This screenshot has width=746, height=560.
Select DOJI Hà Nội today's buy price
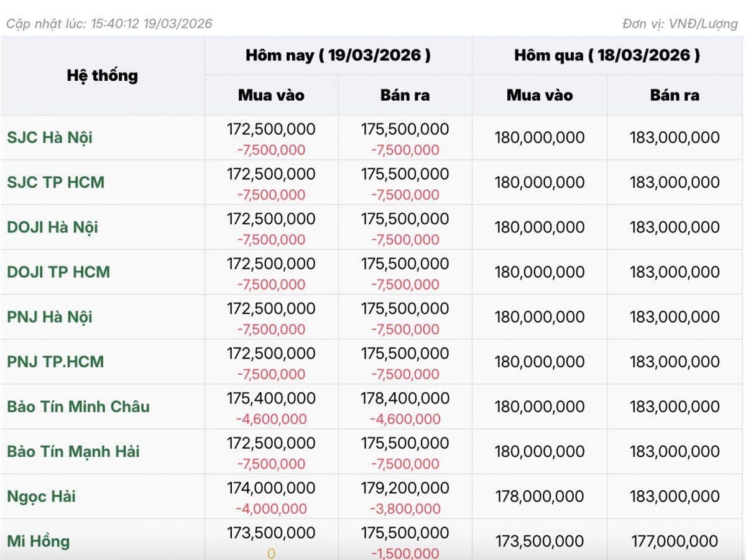click(271, 219)
